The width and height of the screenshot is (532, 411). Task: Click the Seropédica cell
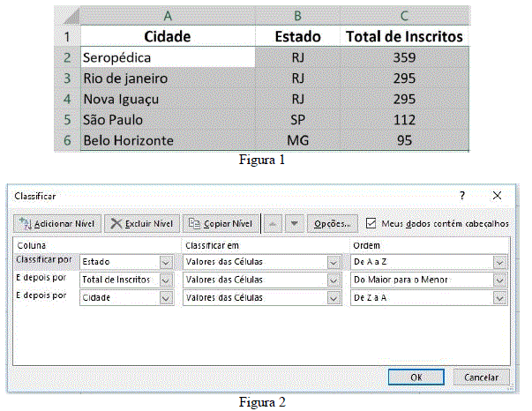point(168,57)
